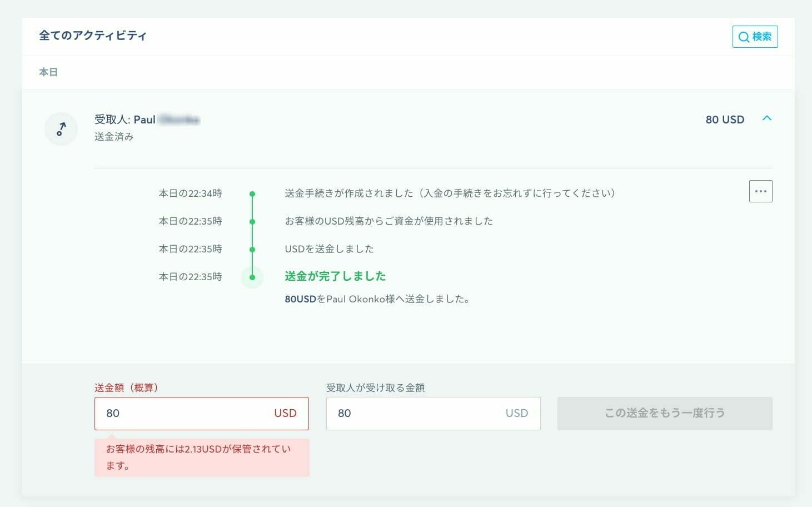Viewport: 812px width, 507px height.
Task: Click the 送金額（概算）amount input field
Action: (202, 413)
